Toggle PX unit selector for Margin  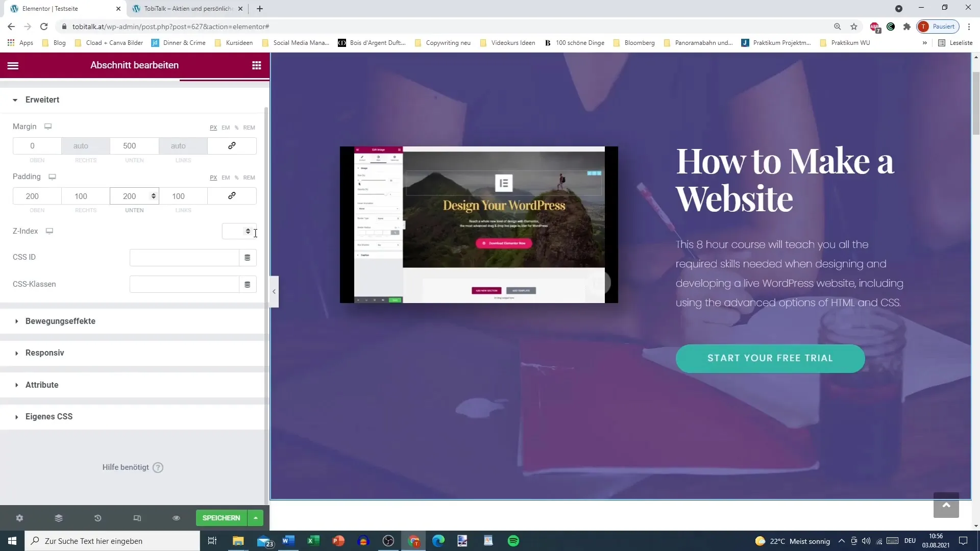coord(213,127)
